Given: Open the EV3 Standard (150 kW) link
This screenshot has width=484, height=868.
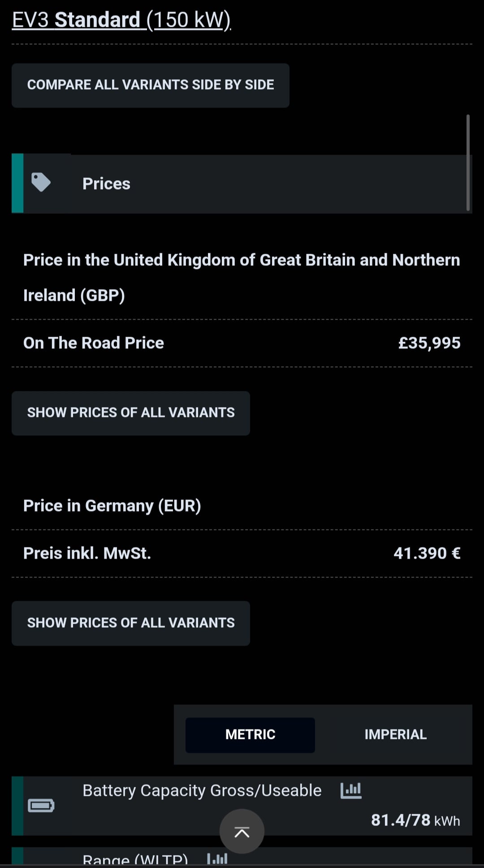Looking at the screenshot, I should (121, 20).
